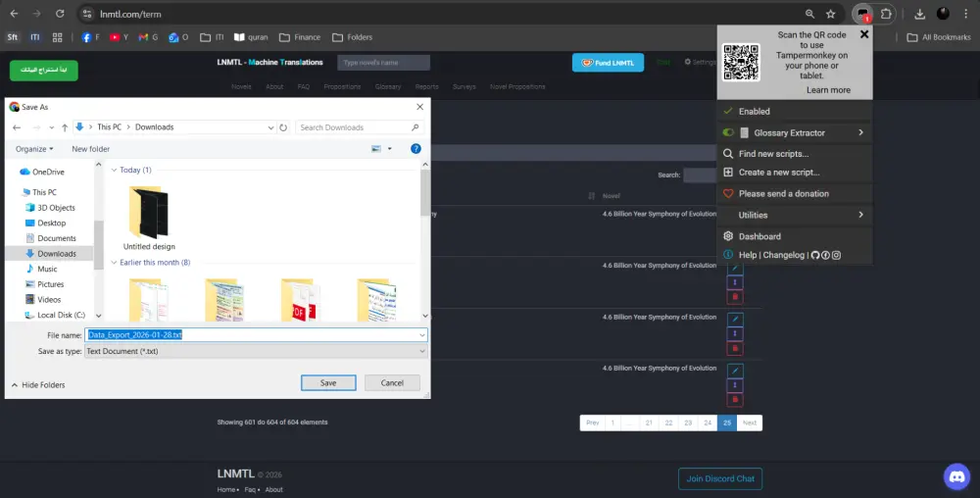Open recent locations dropdown in Save As
The width and height of the screenshot is (980, 498).
(x=51, y=127)
